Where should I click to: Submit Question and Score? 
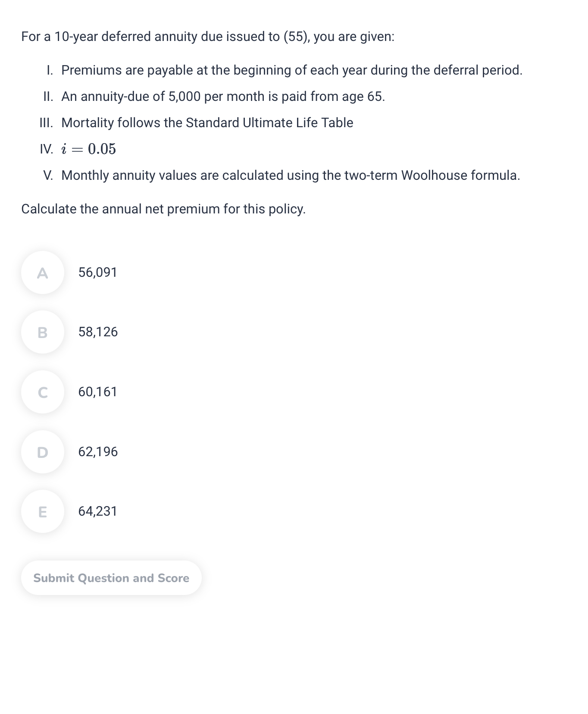pos(111,578)
